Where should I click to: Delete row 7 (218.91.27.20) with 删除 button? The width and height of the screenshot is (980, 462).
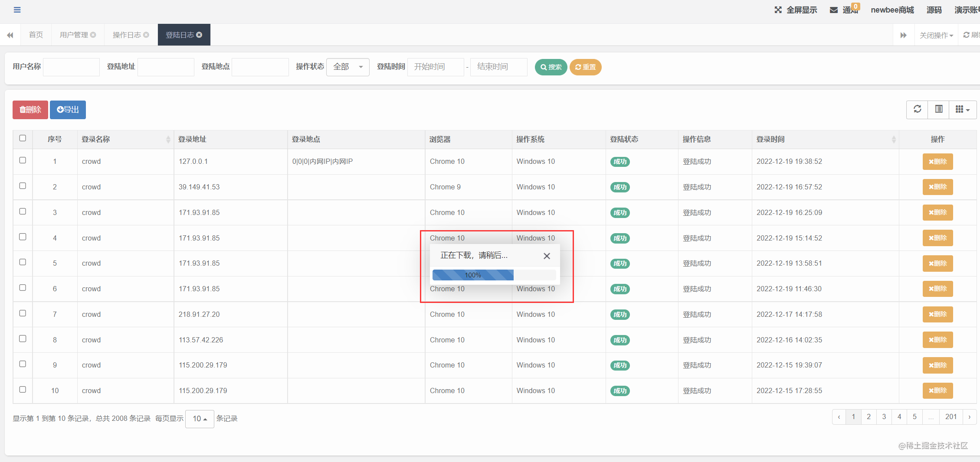click(937, 314)
